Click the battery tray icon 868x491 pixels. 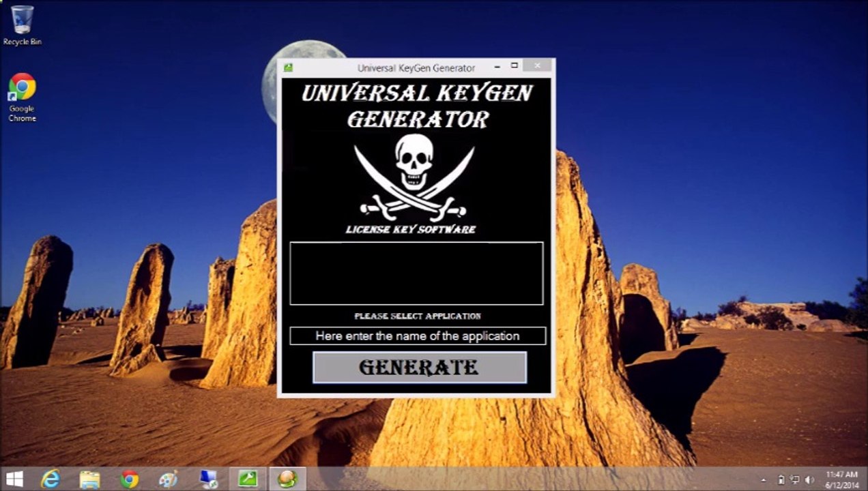pos(781,480)
